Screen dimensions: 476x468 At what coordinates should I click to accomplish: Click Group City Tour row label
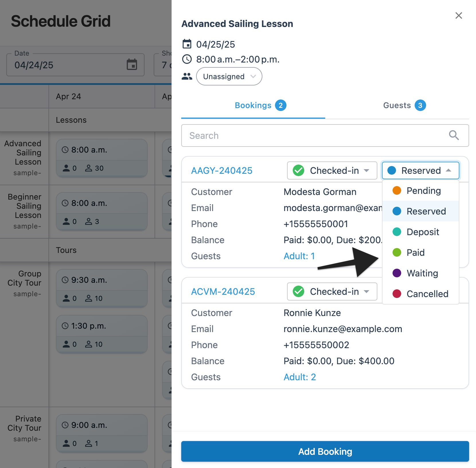pyautogui.click(x=24, y=278)
